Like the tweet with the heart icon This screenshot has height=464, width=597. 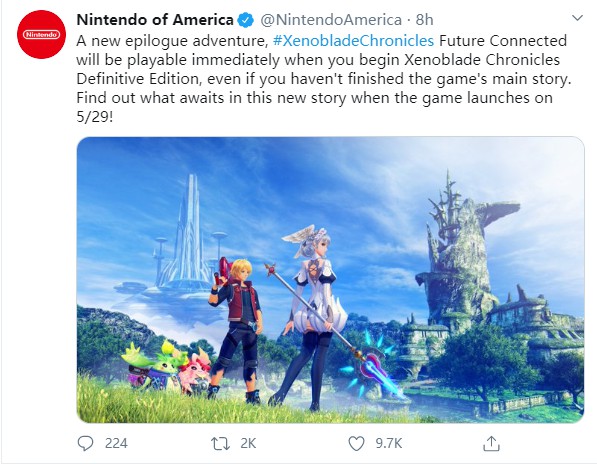pyautogui.click(x=356, y=443)
